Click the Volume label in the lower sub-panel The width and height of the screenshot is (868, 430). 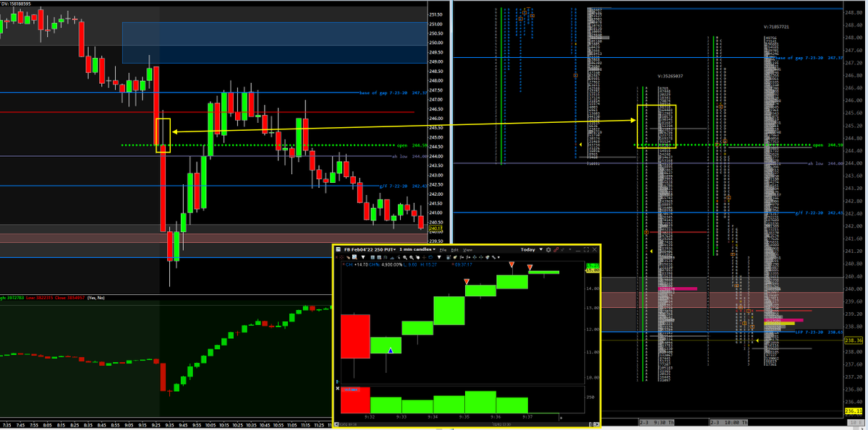click(351, 390)
